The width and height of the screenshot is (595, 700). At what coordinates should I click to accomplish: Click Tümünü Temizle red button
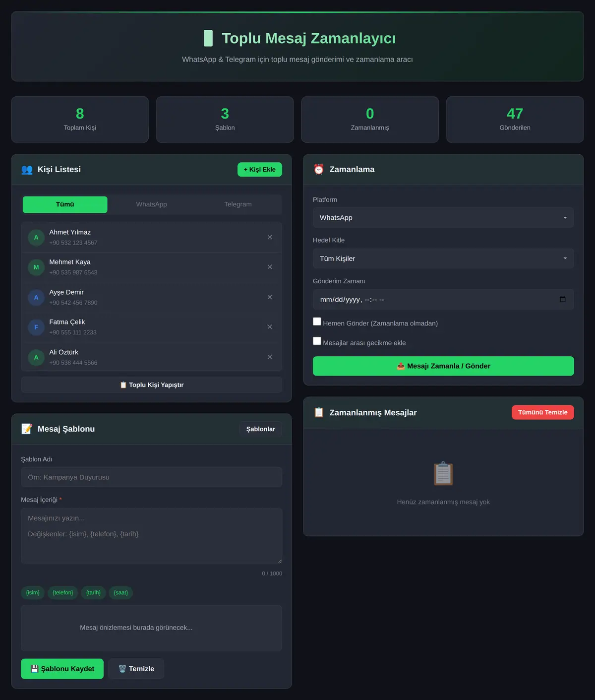(543, 412)
